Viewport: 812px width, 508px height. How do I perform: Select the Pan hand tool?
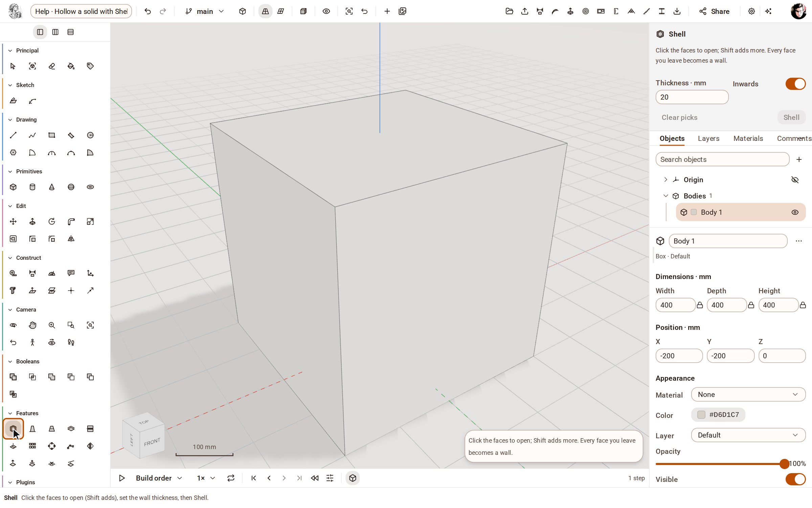point(32,325)
